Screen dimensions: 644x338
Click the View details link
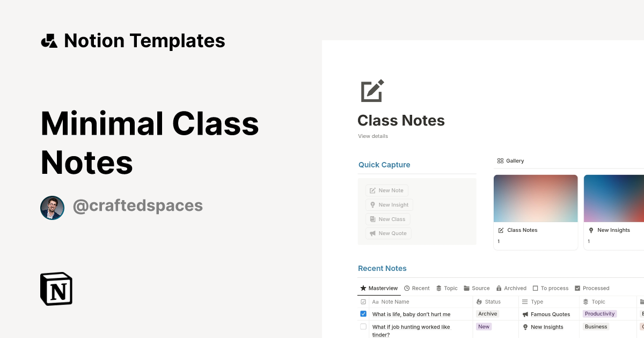(x=373, y=136)
